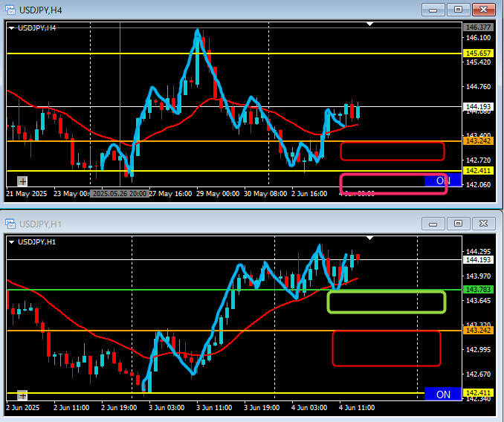
Task: Select the green rectangle zone on H1 chart
Action: pyautogui.click(x=387, y=302)
